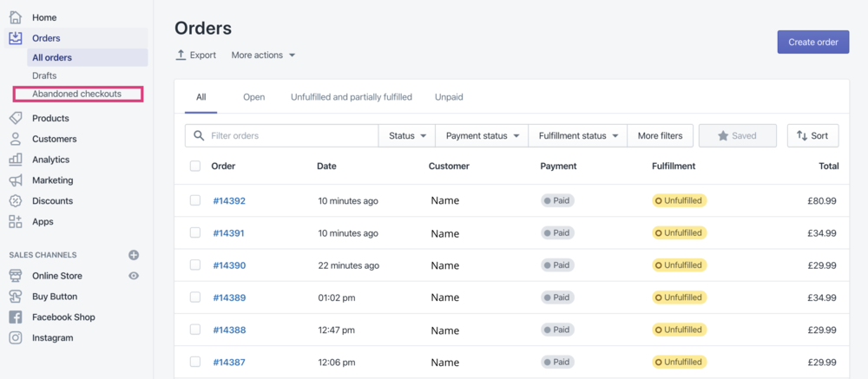Open Products via the tag icon

click(16, 118)
